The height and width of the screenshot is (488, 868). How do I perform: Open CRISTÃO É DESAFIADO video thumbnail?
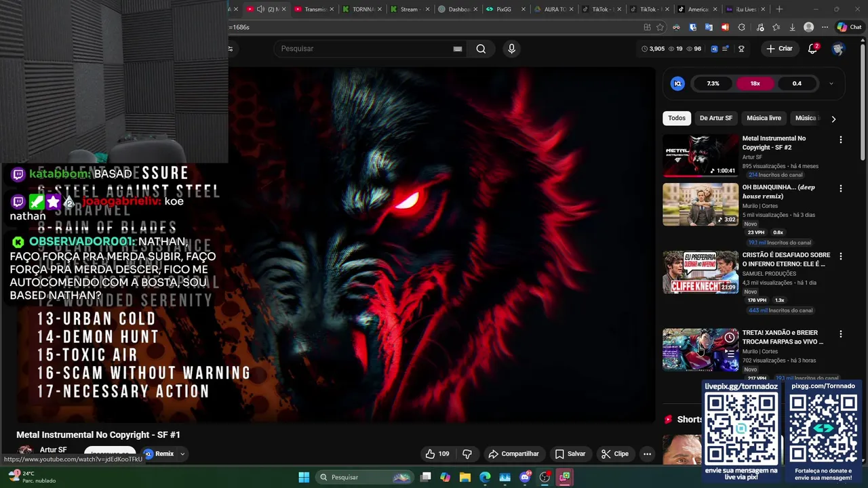coord(701,272)
